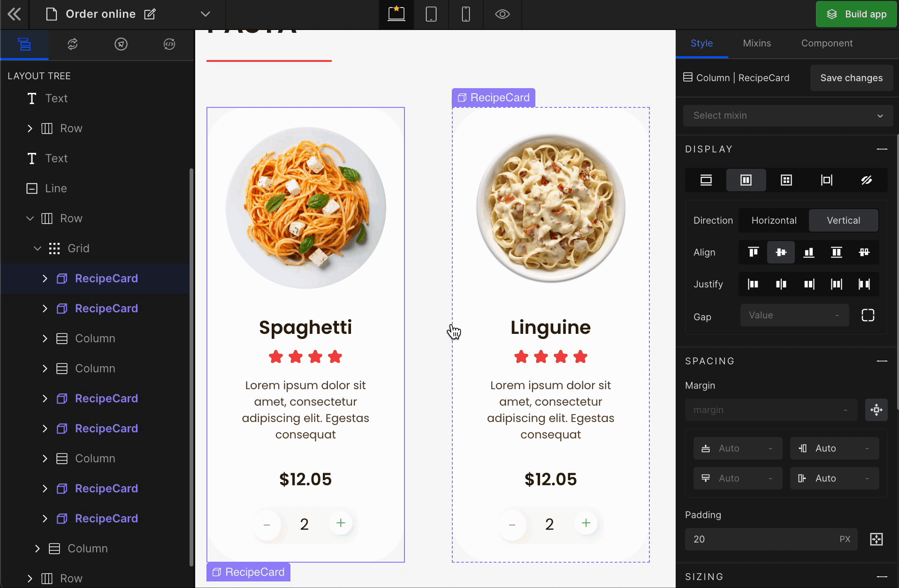Switch to mobile viewport icon
Screen dimensions: 899x588
pos(466,14)
